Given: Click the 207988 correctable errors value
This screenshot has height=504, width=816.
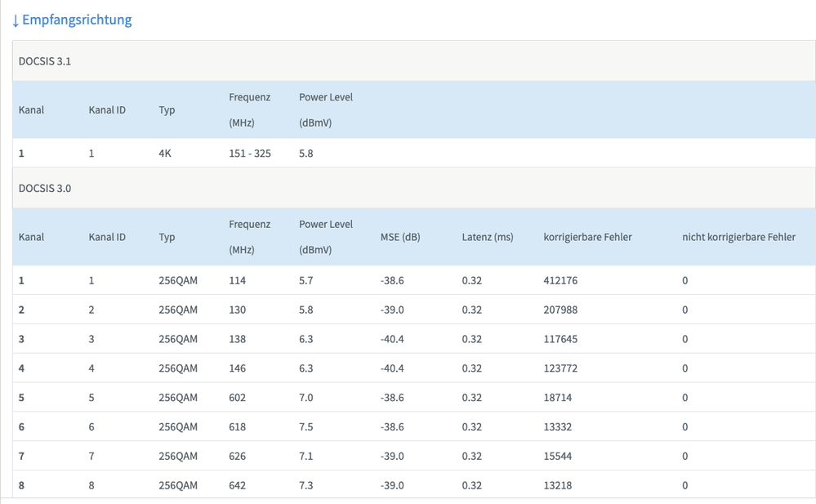Looking at the screenshot, I should pyautogui.click(x=560, y=310).
